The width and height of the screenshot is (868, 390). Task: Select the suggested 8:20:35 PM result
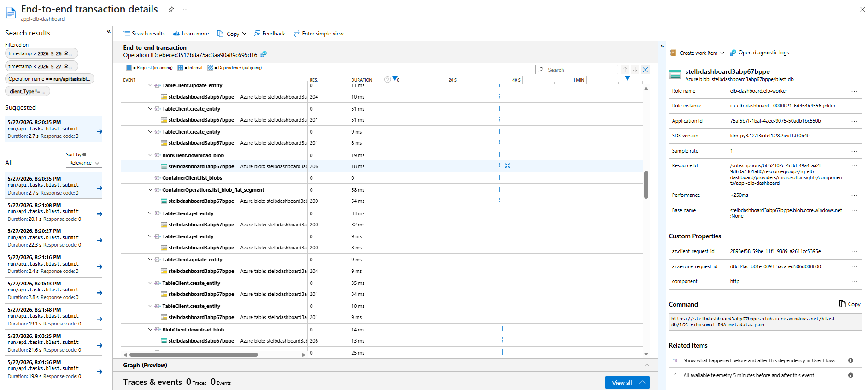[x=53, y=129]
